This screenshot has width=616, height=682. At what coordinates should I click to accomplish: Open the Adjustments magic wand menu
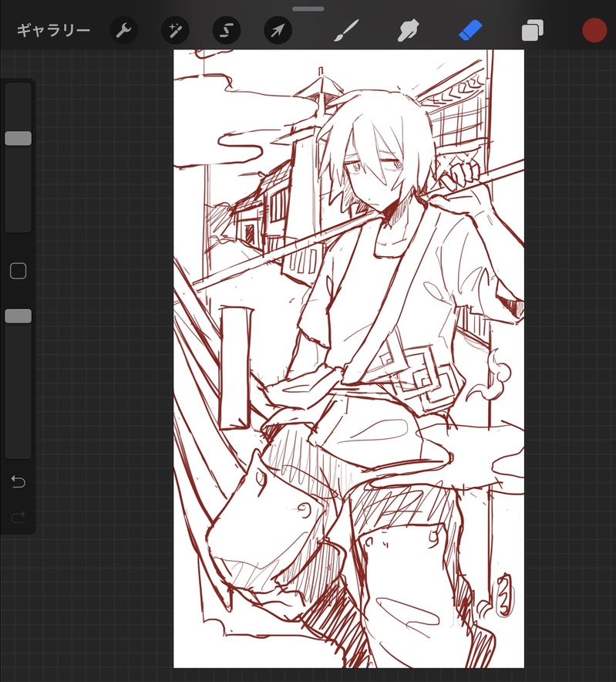(x=175, y=30)
